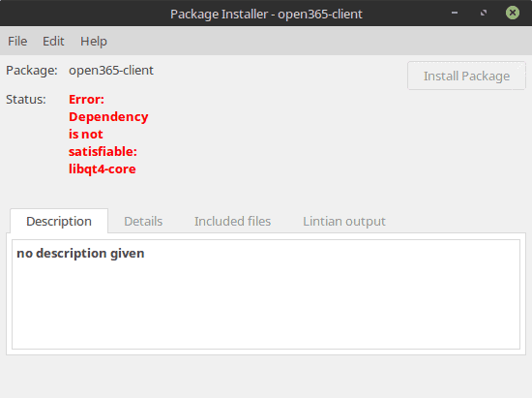Click the Install Package button
Screen dimensions: 532x398
tap(466, 76)
